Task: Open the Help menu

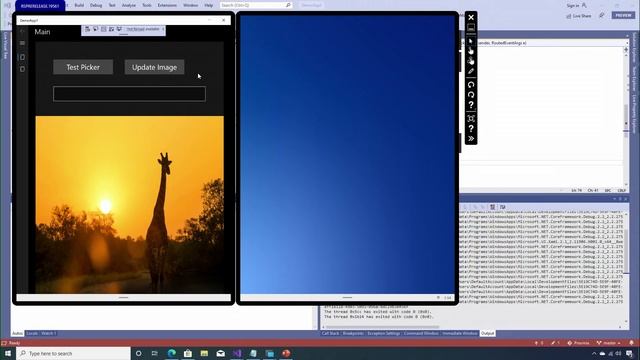Action: 209,5
